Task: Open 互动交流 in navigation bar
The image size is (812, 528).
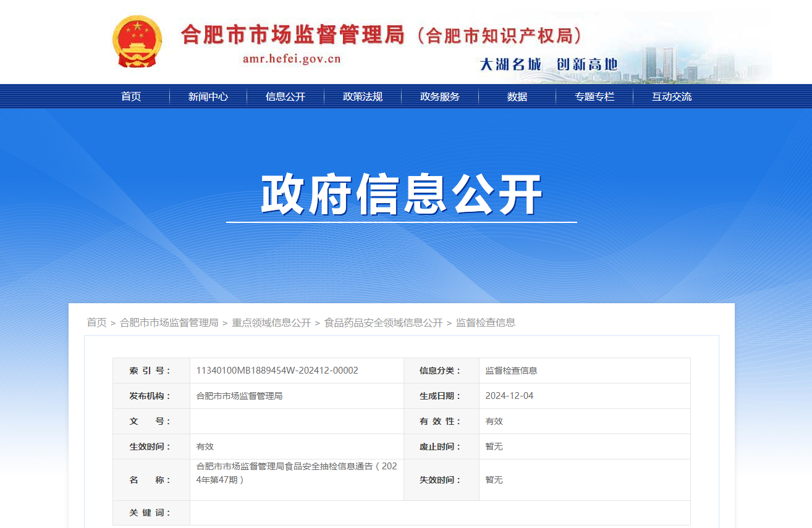Action: point(672,97)
